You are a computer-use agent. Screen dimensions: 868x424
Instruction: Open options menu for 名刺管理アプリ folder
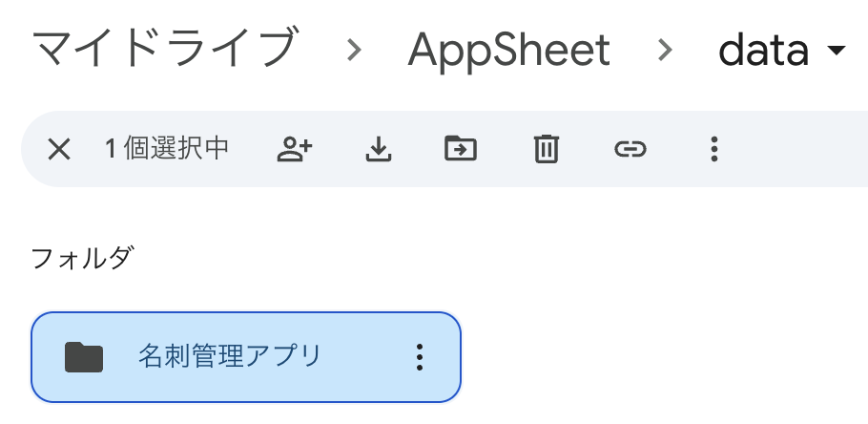(419, 357)
